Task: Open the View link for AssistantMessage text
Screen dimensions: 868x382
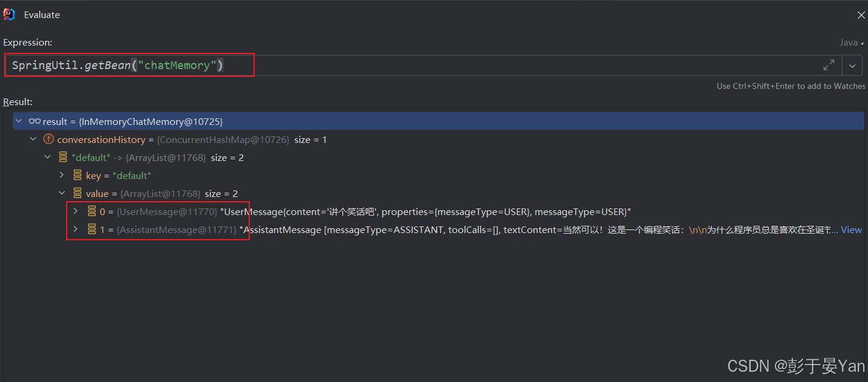Action: click(851, 229)
